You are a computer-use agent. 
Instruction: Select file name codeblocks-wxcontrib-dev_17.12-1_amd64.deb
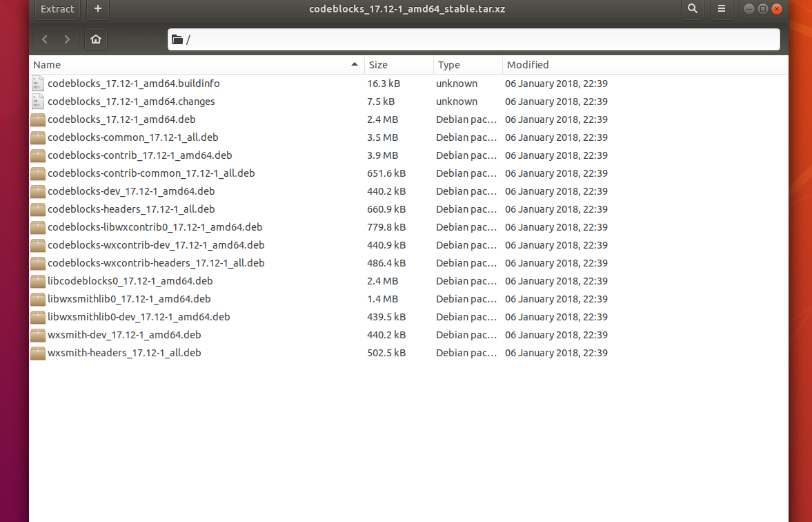coord(156,245)
